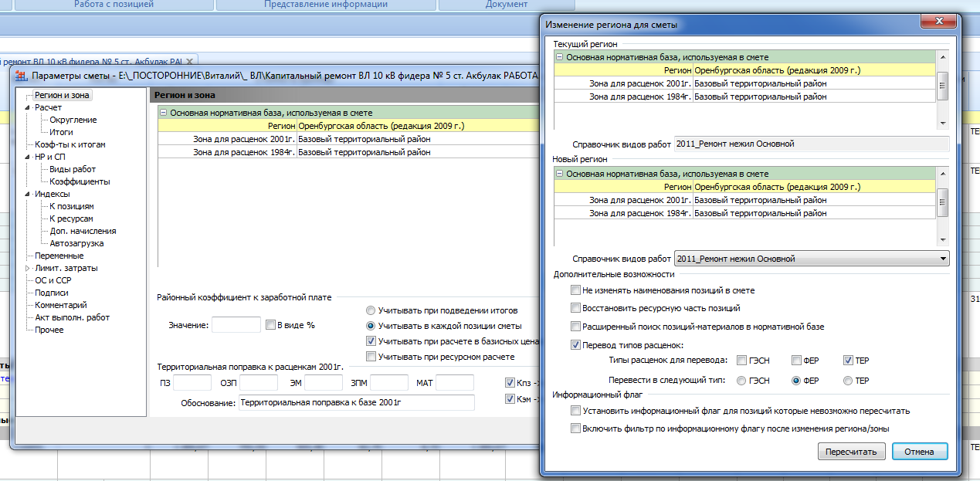Click the Отмена button

coord(919,452)
